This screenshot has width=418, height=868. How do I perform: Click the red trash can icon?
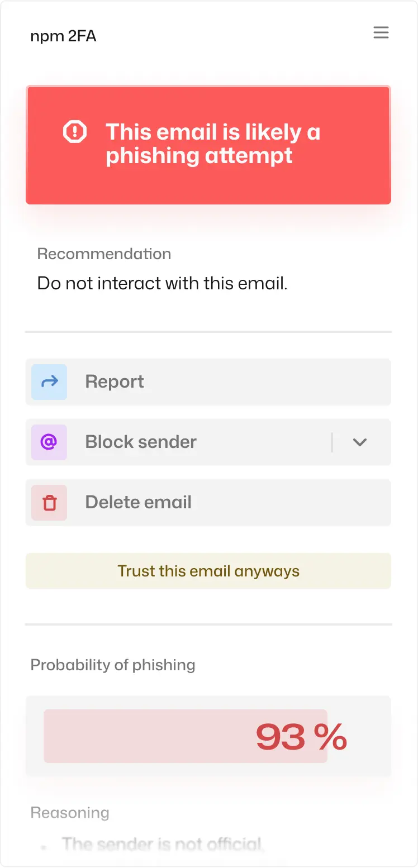49,503
